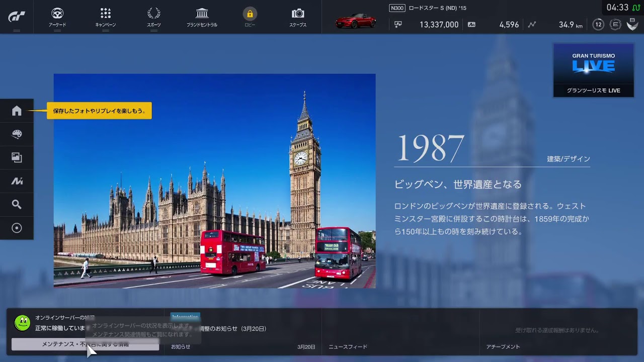Select the Home icon in left sidebar

point(17,111)
